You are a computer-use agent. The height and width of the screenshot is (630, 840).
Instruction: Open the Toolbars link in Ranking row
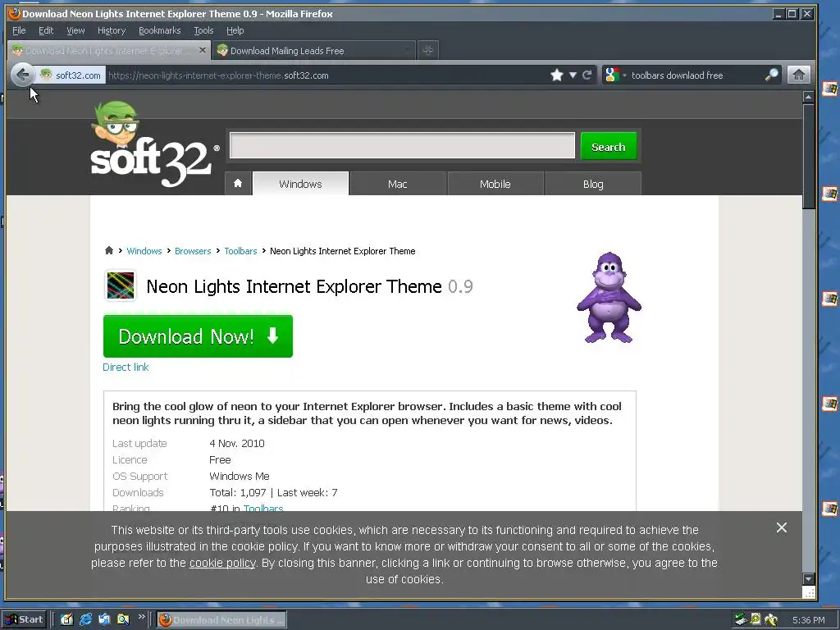point(263,508)
